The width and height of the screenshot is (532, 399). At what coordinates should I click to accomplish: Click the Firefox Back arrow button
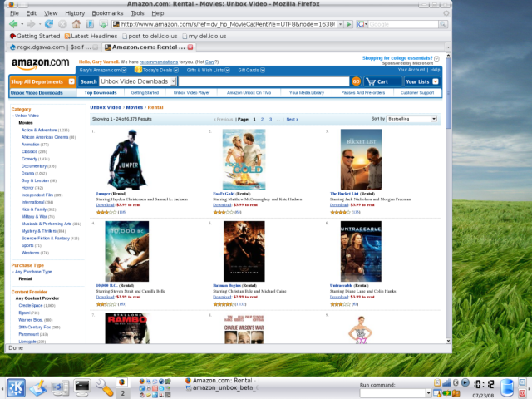tap(13, 24)
